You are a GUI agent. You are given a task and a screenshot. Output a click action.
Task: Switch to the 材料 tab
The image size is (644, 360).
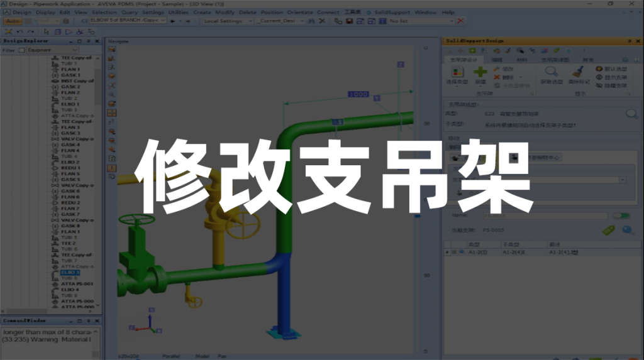[x=521, y=60]
